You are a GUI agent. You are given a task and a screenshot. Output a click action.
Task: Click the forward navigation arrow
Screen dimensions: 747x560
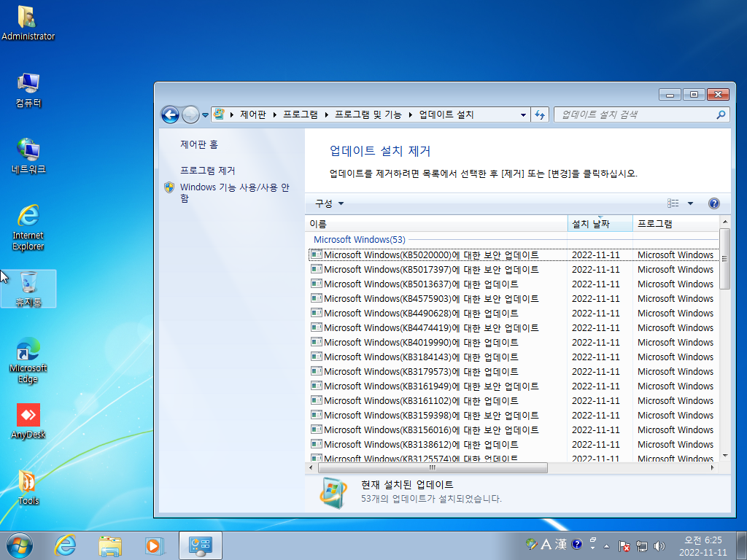tap(190, 114)
